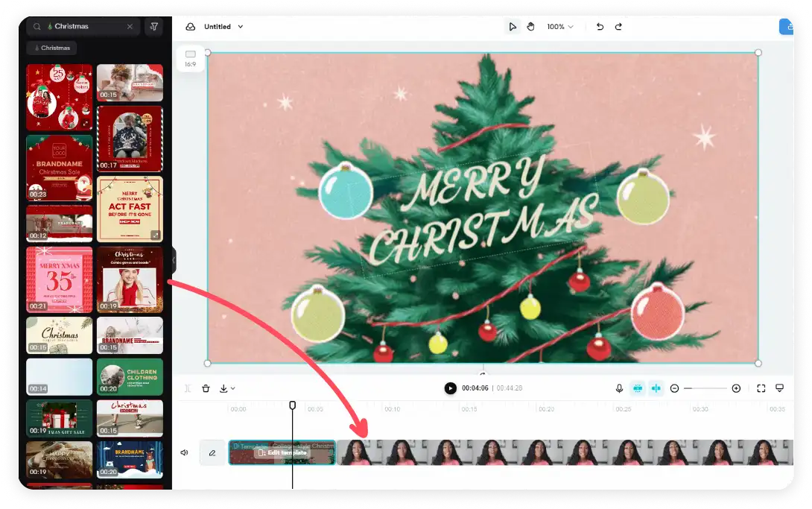Click the blue export button
This screenshot has width=812, height=509.
tap(786, 26)
